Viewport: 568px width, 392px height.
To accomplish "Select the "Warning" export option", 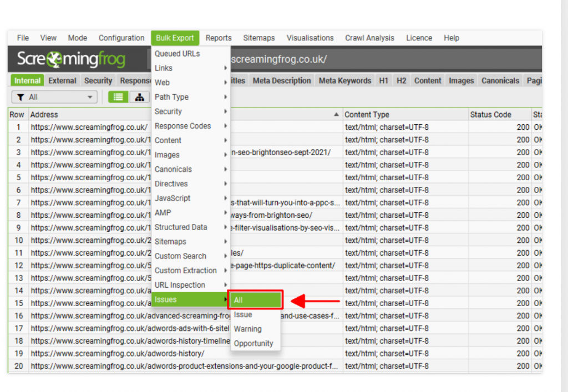I will click(248, 329).
